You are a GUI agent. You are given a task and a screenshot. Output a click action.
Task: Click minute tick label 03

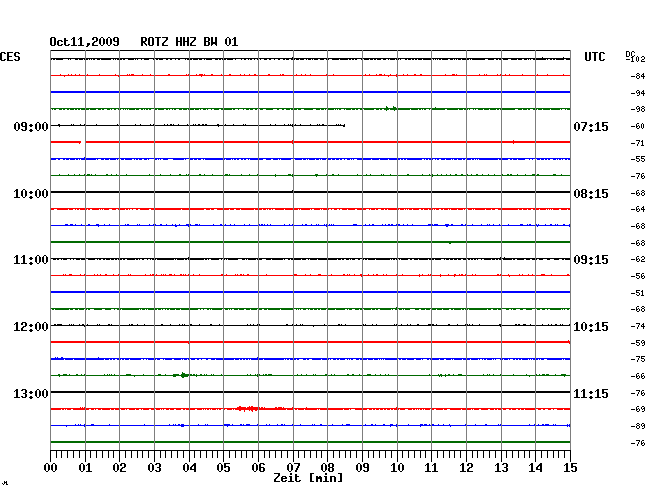155,468
